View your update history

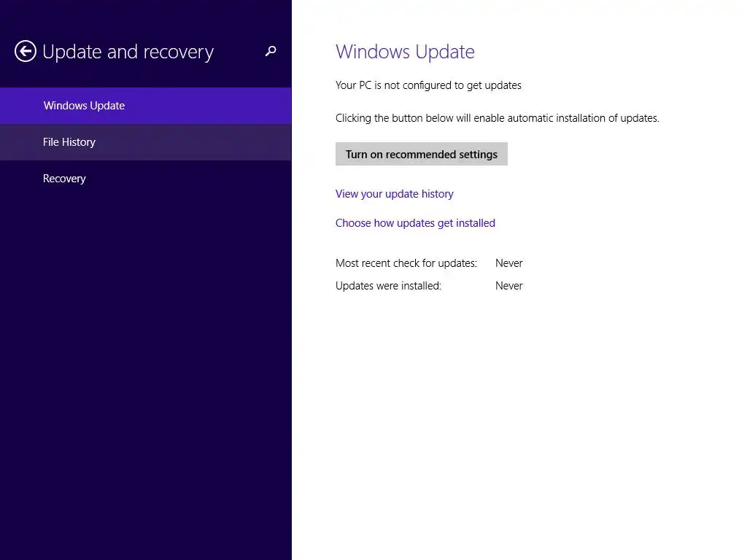click(x=394, y=194)
